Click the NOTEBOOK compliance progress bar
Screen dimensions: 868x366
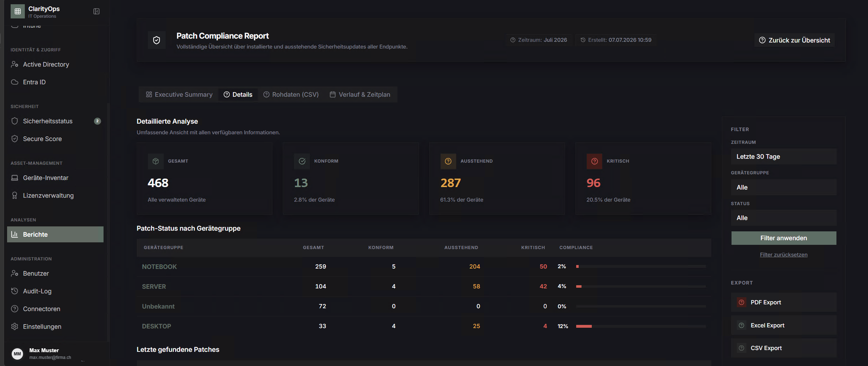point(641,266)
